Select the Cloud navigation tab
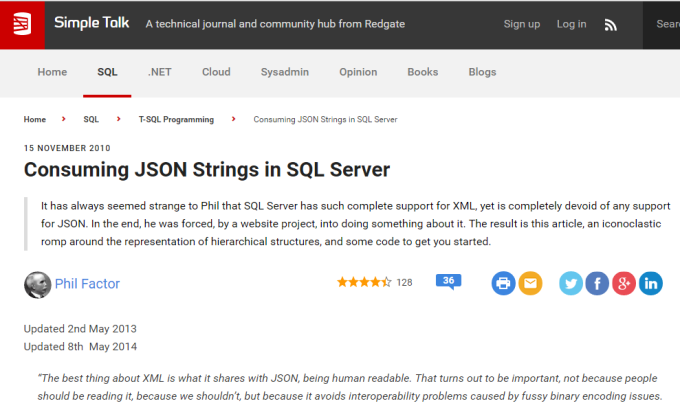Screen dimensions: 680x410 [x=216, y=72]
